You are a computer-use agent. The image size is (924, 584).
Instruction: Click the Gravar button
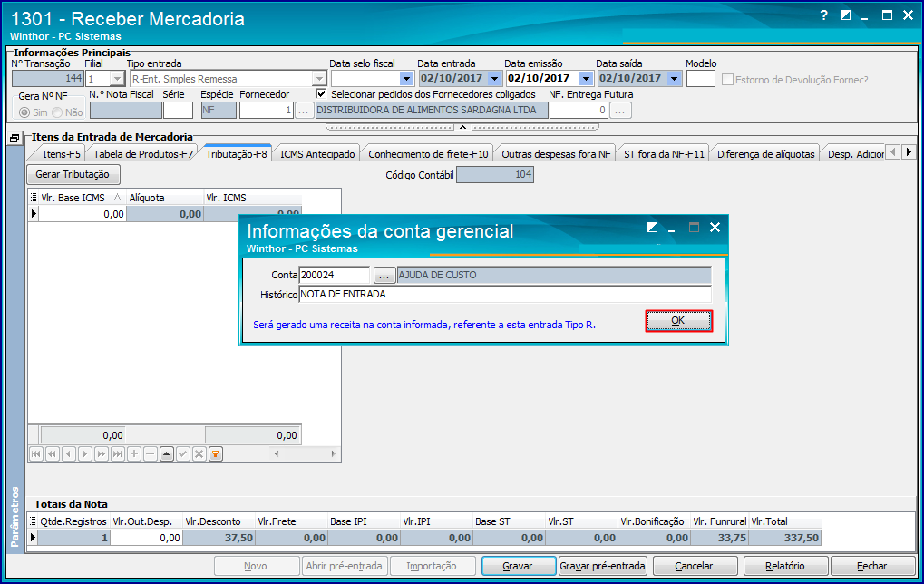point(518,566)
